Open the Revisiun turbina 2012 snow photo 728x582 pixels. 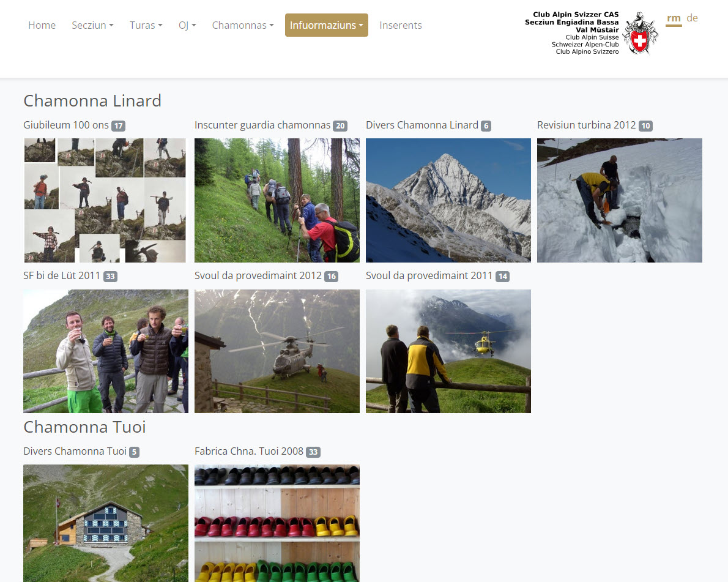(619, 200)
